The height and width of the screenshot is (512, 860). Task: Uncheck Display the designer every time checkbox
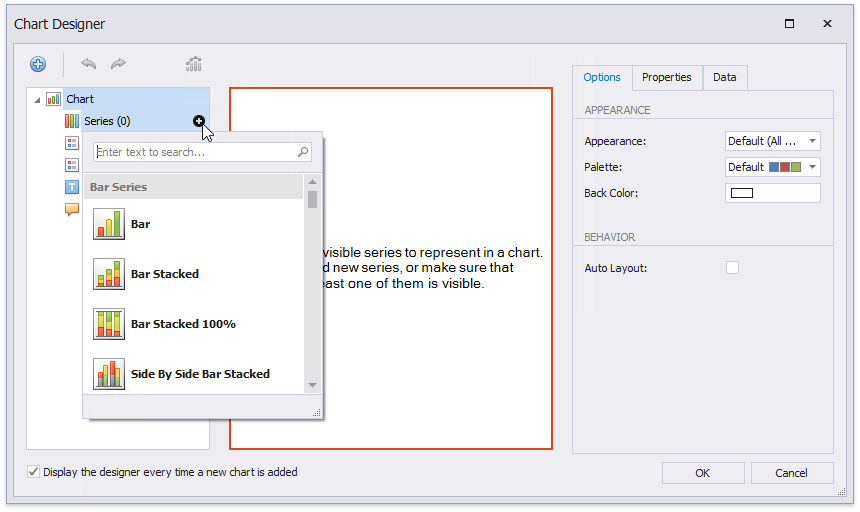[x=34, y=472]
